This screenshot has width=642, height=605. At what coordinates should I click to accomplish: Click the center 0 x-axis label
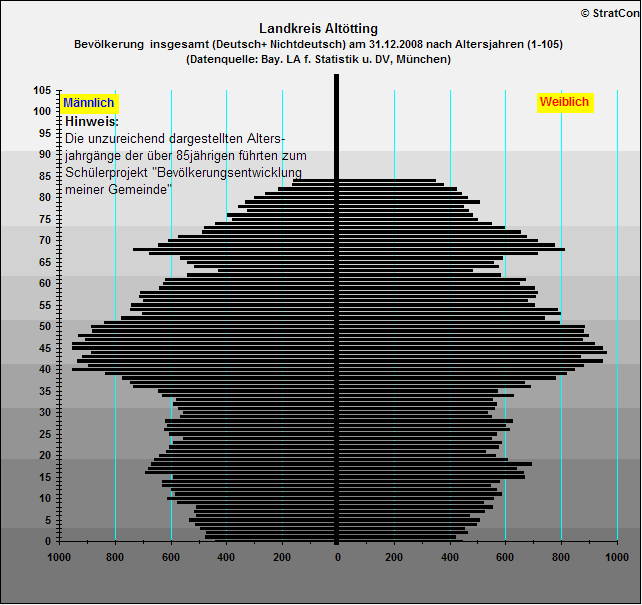pos(338,557)
